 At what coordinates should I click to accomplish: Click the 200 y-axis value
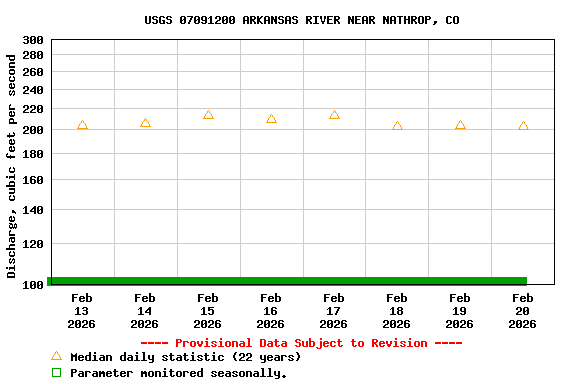[x=33, y=130]
